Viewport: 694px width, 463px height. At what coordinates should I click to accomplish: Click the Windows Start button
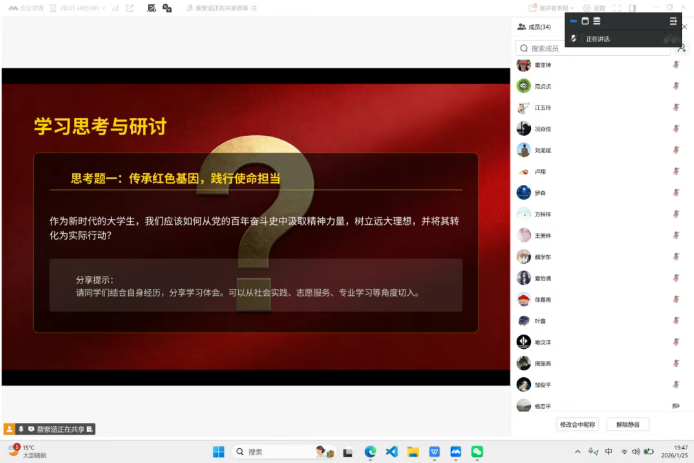click(218, 452)
